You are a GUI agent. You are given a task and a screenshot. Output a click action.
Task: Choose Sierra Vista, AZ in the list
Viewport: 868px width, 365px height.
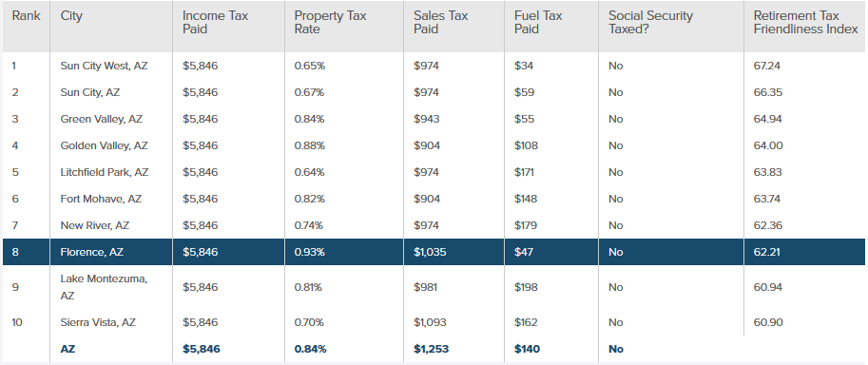pyautogui.click(x=98, y=322)
